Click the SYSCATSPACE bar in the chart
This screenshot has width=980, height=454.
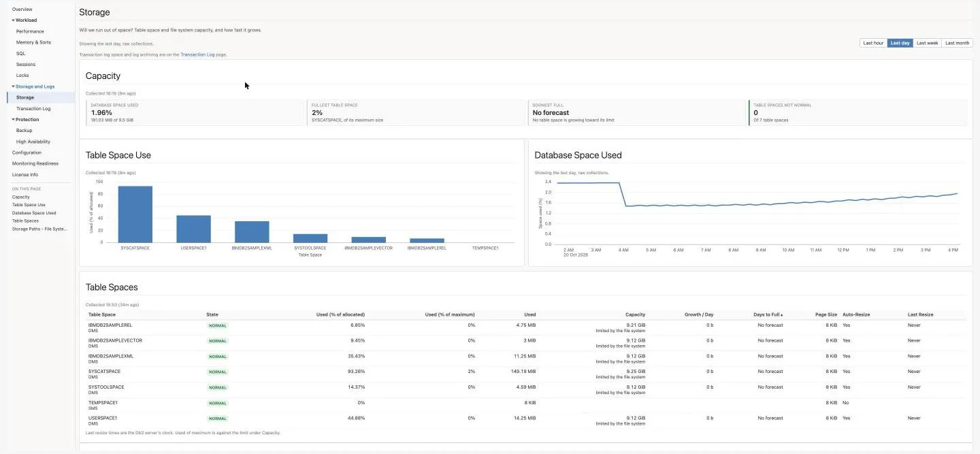coord(135,214)
